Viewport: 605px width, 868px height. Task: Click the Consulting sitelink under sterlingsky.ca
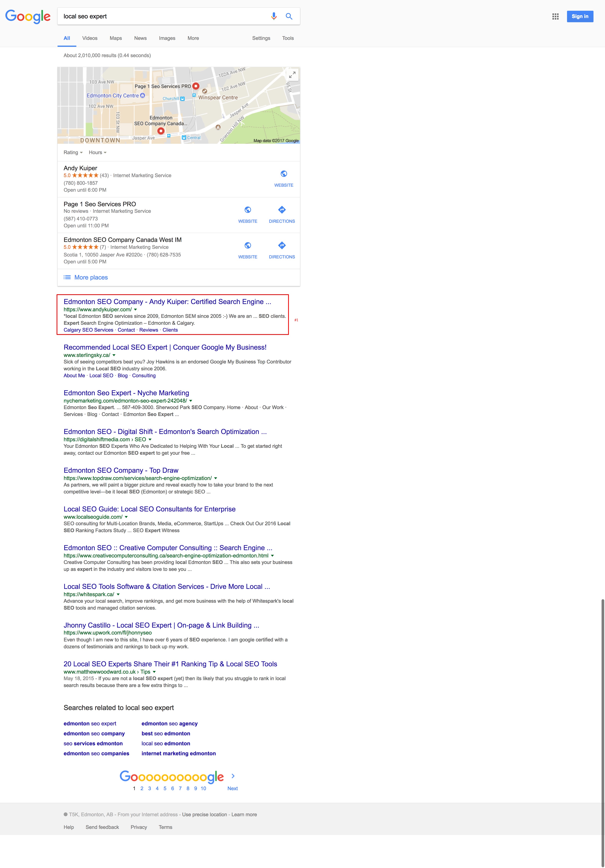144,376
